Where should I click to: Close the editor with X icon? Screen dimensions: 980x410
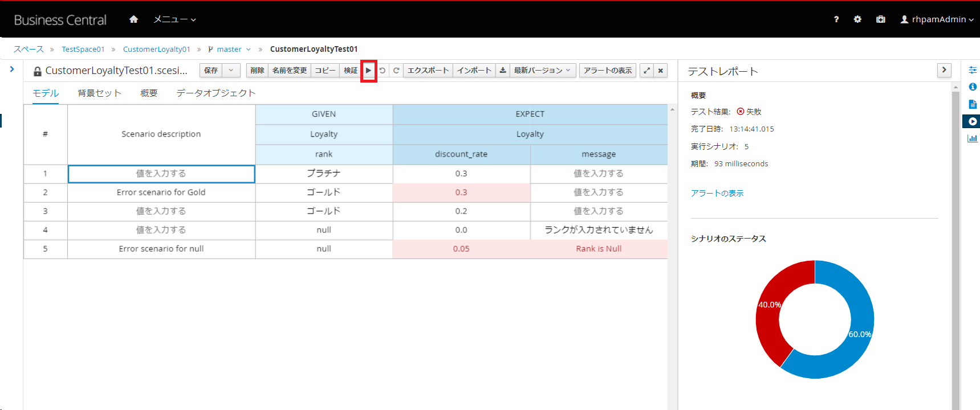[x=661, y=71]
